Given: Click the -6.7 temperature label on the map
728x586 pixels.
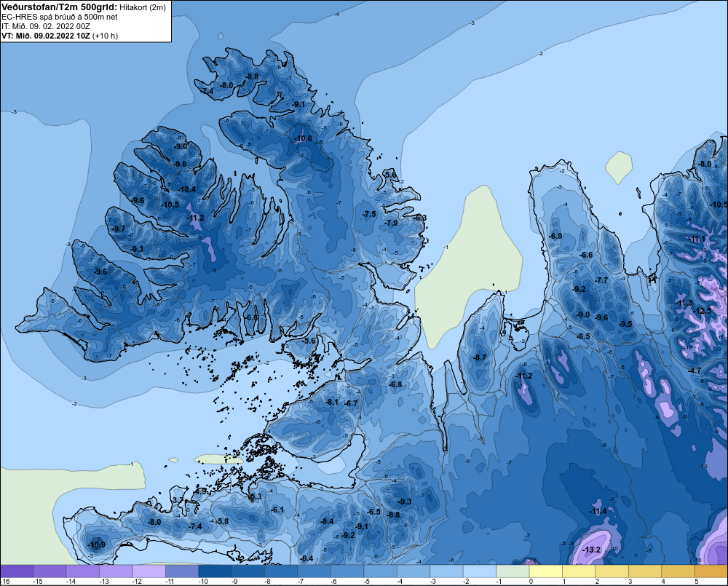Looking at the screenshot, I should (351, 403).
